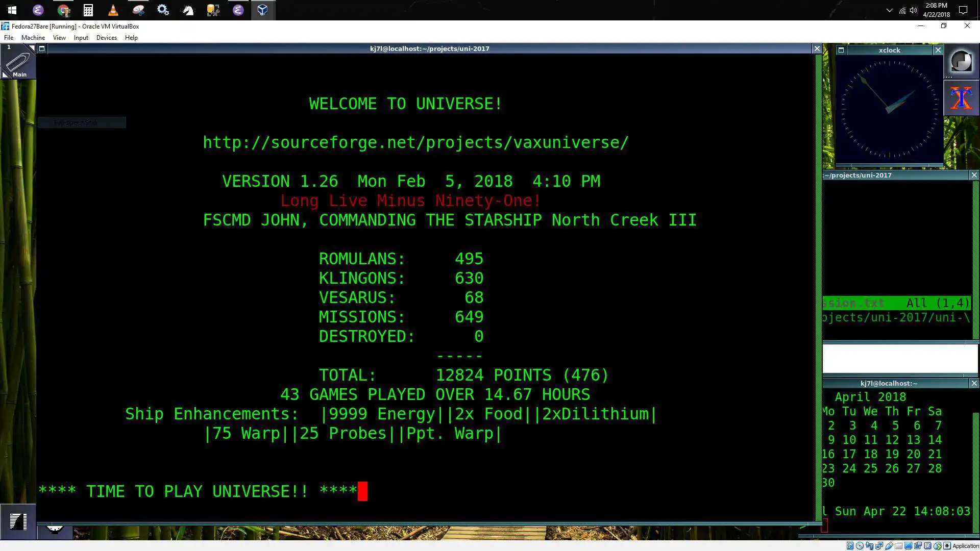Open the VLC cone taskbar icon

pyautogui.click(x=113, y=10)
